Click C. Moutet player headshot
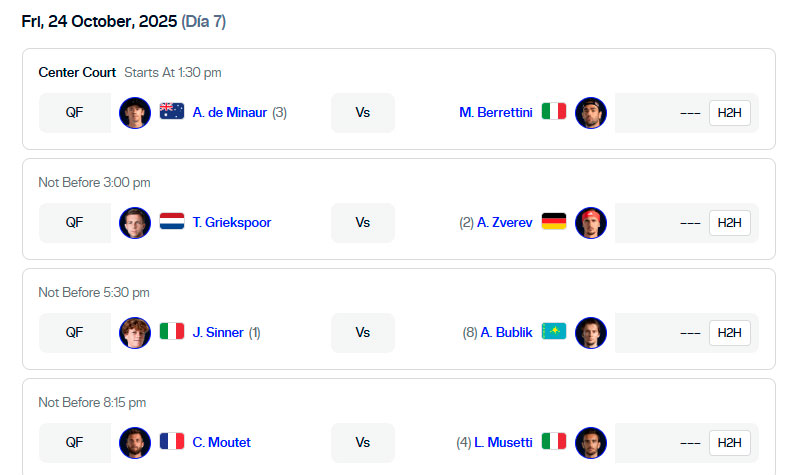The height and width of the screenshot is (475, 796). click(x=135, y=442)
